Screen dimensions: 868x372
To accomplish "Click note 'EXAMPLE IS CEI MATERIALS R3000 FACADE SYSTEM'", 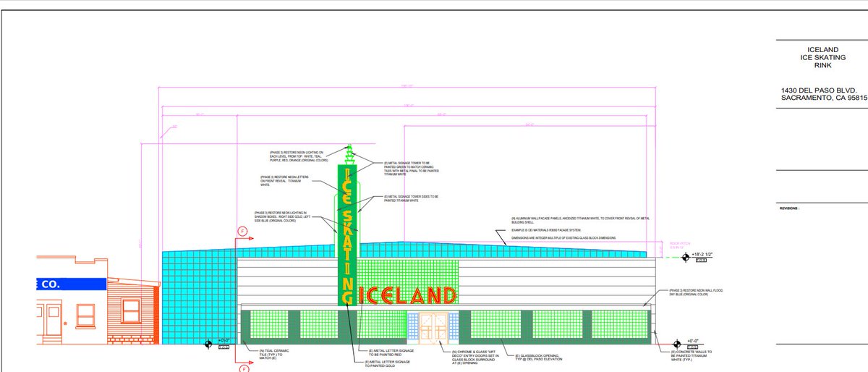I will tap(548, 230).
